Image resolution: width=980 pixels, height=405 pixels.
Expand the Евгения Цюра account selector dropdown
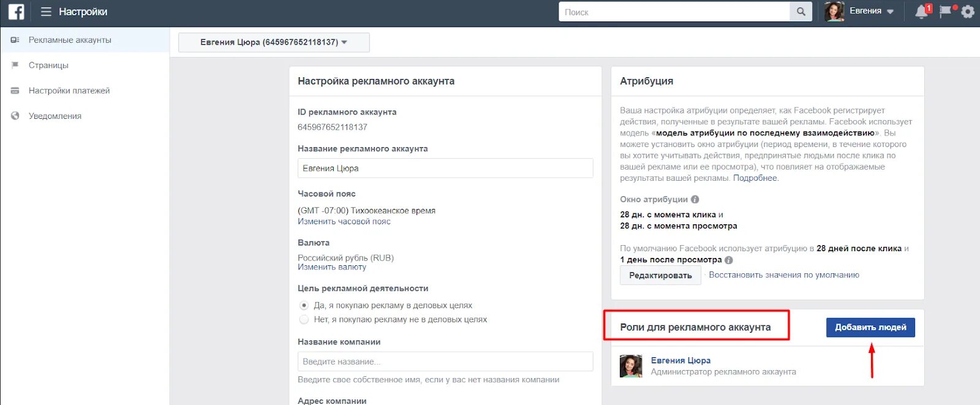tap(274, 42)
